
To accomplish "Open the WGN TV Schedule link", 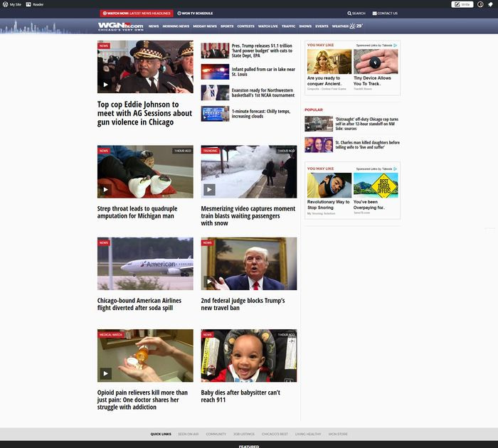I will point(195,14).
